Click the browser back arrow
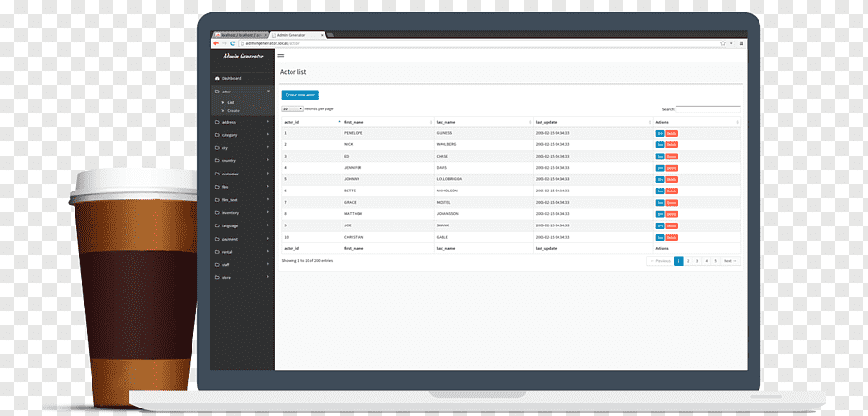 (x=215, y=43)
